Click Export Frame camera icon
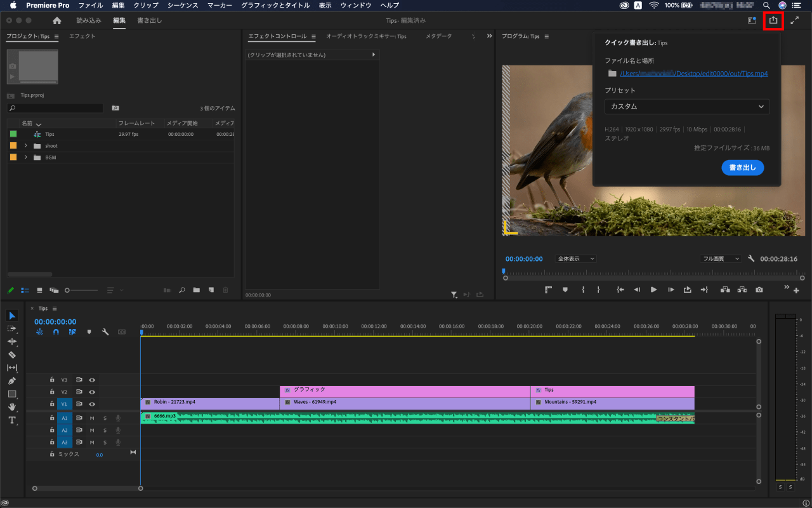Image resolution: width=812 pixels, height=508 pixels. (759, 290)
